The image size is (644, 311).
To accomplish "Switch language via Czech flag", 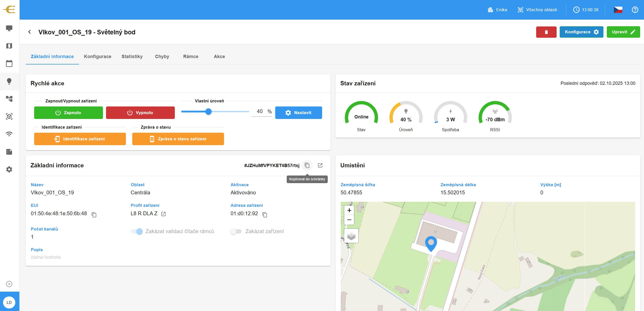I will point(618,10).
